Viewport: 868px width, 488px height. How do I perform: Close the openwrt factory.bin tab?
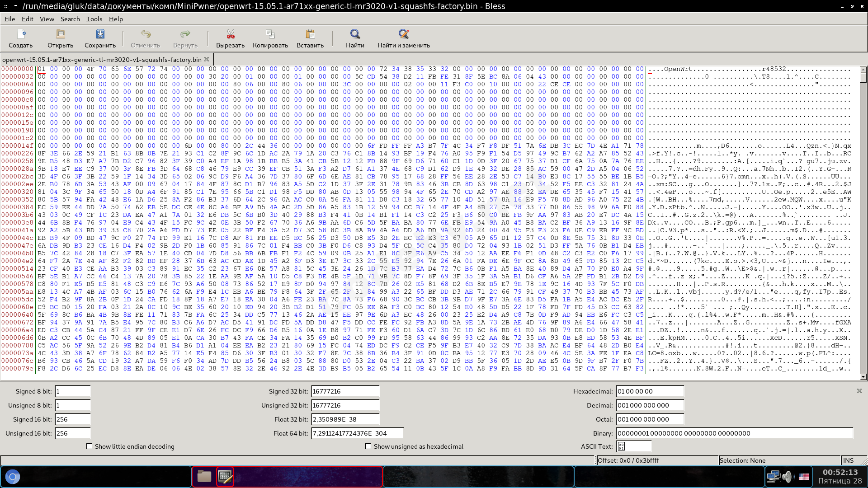click(207, 60)
